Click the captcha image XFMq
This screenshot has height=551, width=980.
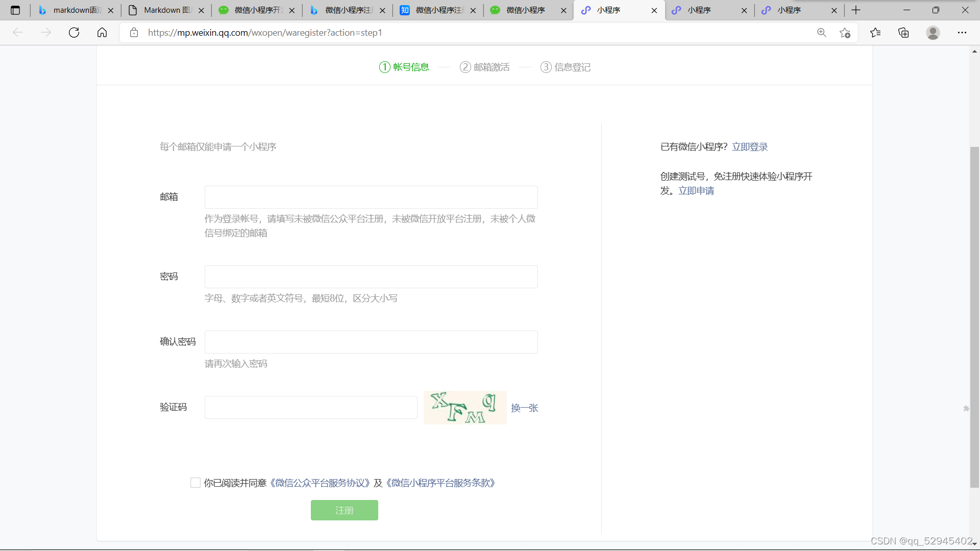[x=465, y=408]
